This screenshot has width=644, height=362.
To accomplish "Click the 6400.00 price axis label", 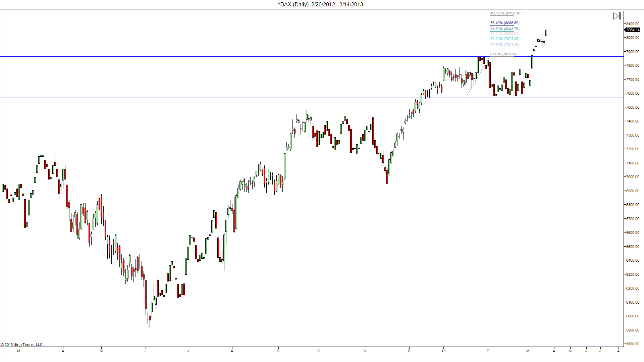I will tap(633, 260).
